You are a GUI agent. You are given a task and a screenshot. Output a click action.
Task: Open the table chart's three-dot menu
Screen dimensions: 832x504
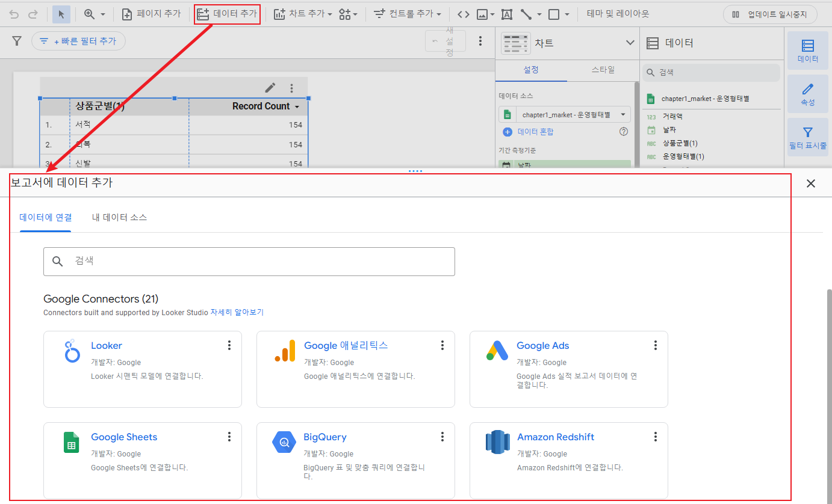(292, 88)
